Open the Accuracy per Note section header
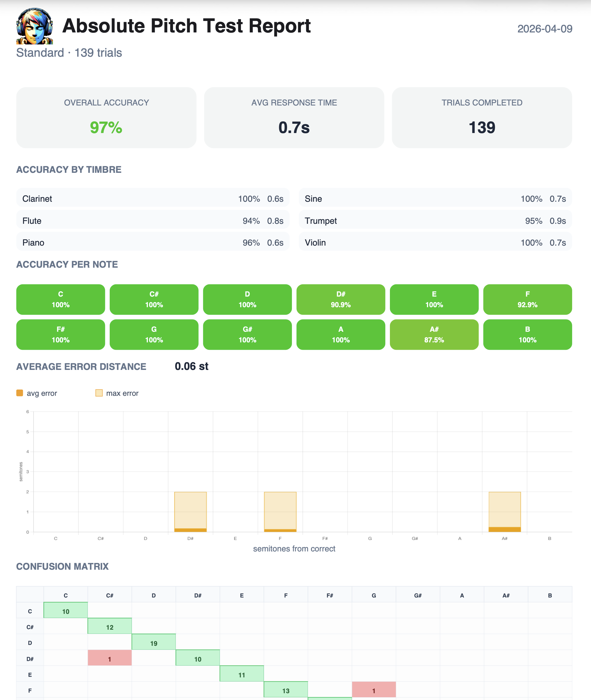The height and width of the screenshot is (700, 591). [67, 264]
